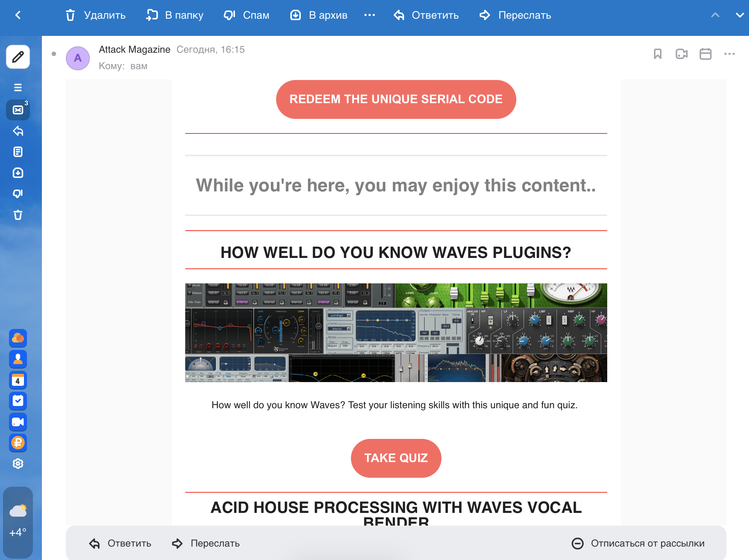Open the Drafts document icon in sidebar
Image resolution: width=749 pixels, height=560 pixels.
coord(18,152)
